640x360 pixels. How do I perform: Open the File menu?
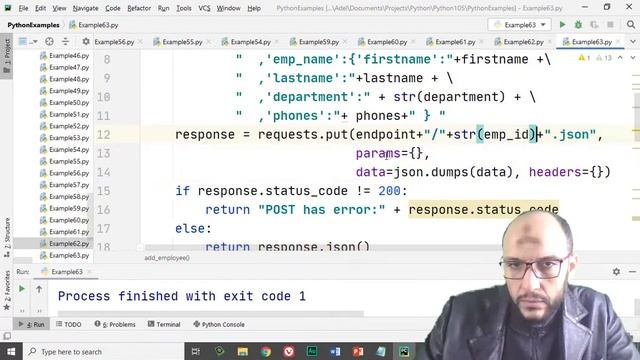pos(23,8)
